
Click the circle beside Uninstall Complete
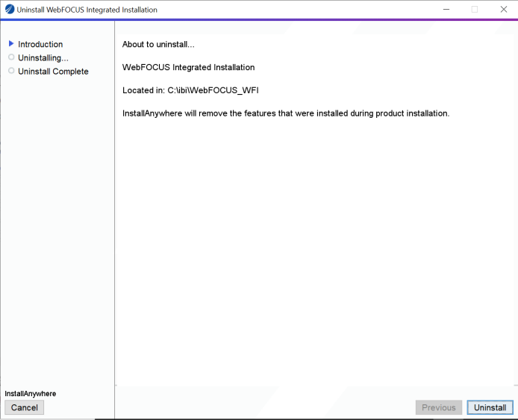[11, 71]
